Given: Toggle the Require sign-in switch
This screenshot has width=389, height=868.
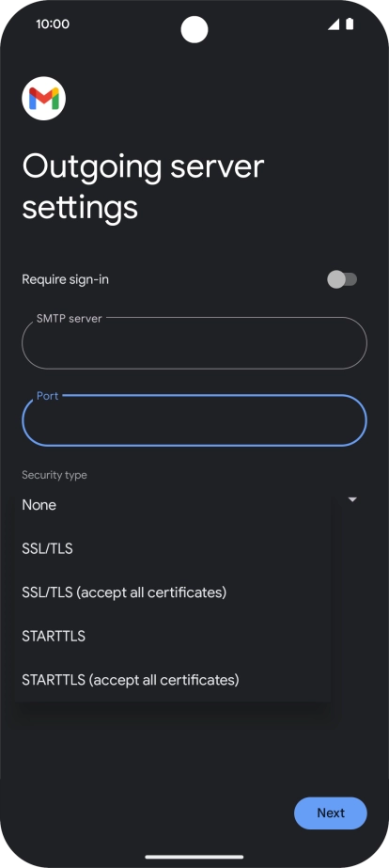Looking at the screenshot, I should [x=342, y=279].
